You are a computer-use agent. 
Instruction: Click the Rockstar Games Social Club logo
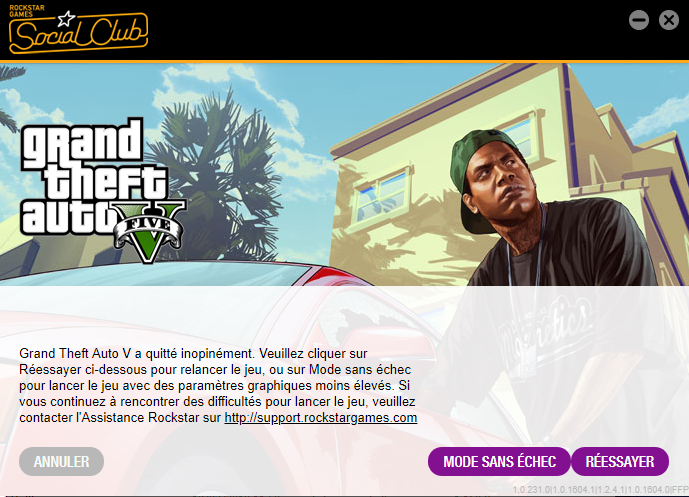[x=78, y=30]
